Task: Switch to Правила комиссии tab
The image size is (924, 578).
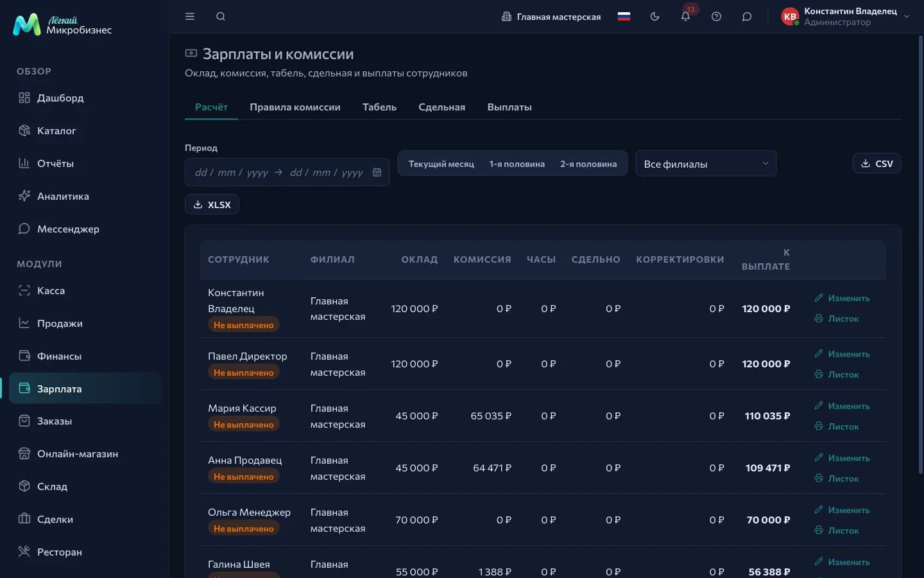Action: click(295, 107)
